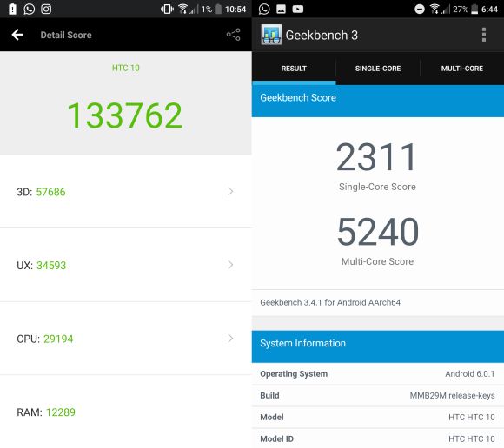Tap the Detail Score title
504x448 pixels.
[66, 35]
